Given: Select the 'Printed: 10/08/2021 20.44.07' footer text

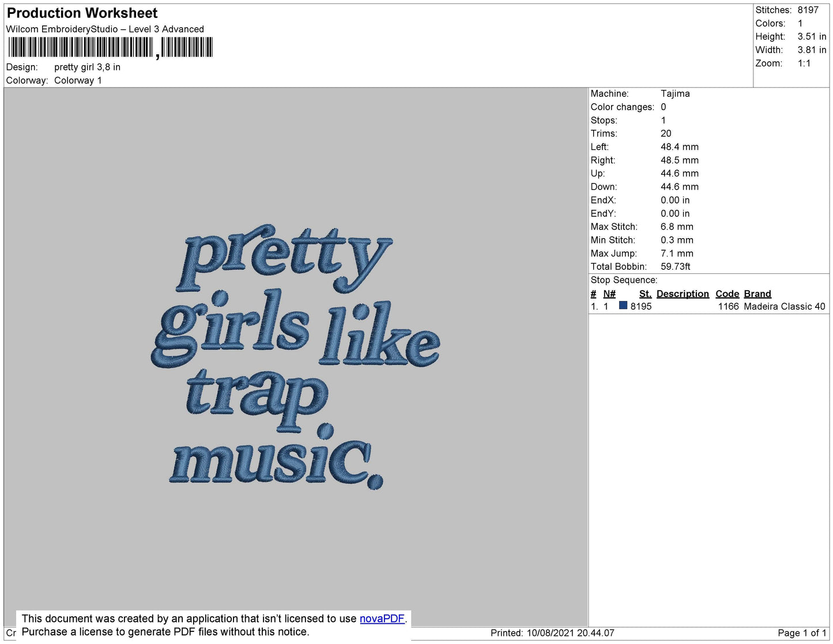Looking at the screenshot, I should pos(552,633).
